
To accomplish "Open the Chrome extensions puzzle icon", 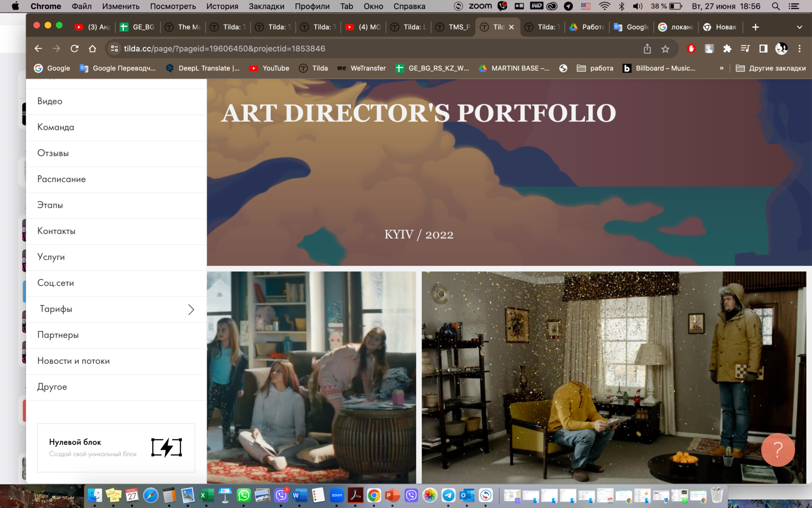I will tap(727, 48).
